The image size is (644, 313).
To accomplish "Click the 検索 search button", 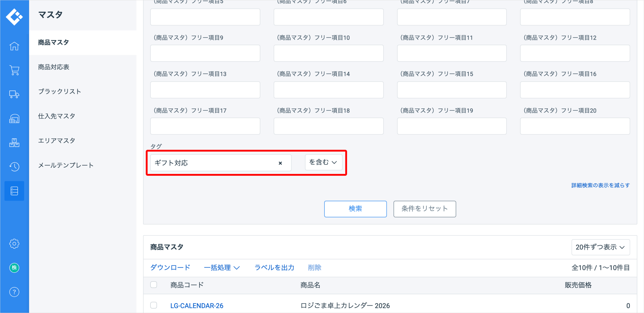I will point(355,209).
